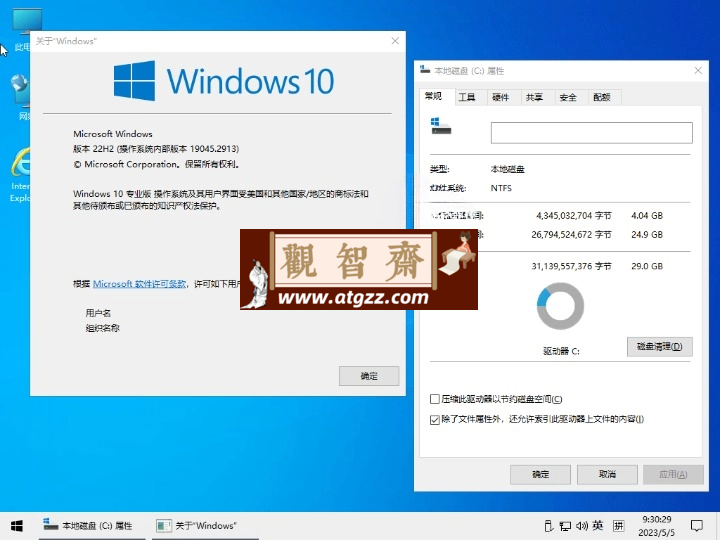Click the 用户名 label in About dialog

tap(98, 313)
